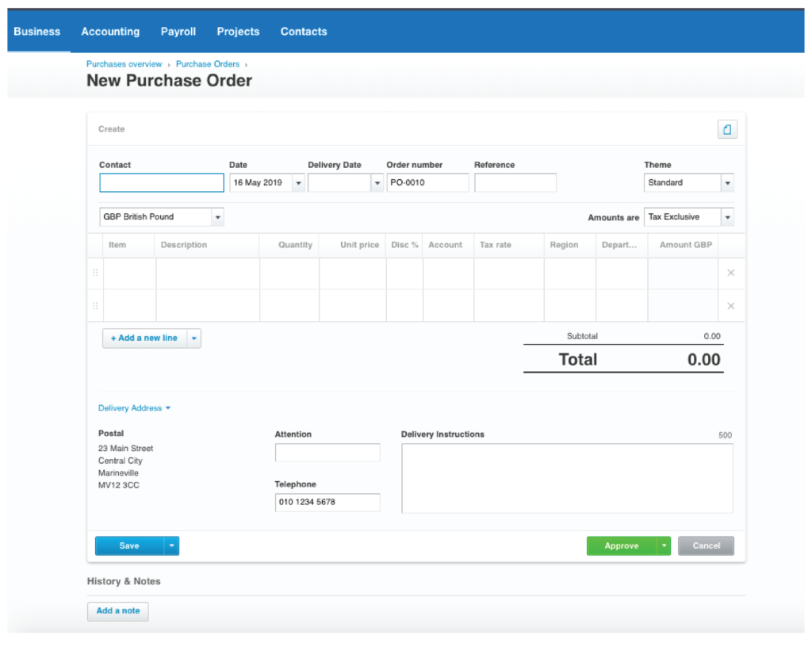Open the Contacts menu
The height and width of the screenshot is (650, 812).
pos(304,32)
